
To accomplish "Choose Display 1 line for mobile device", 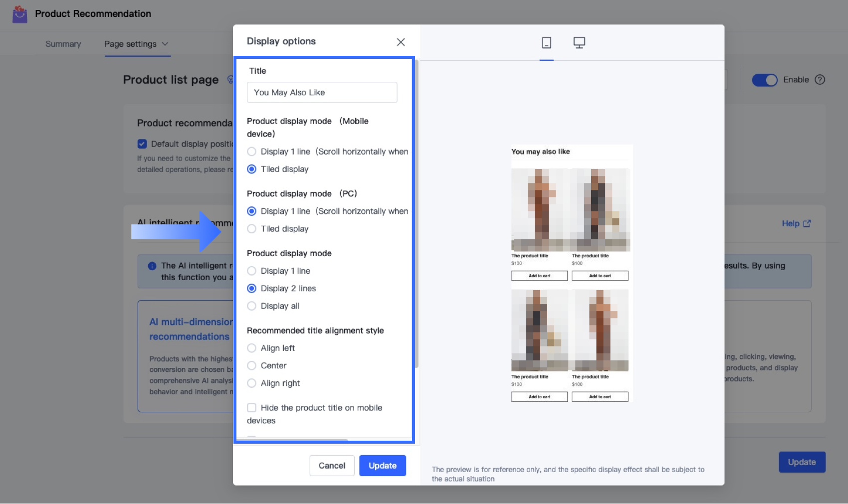I will point(252,152).
